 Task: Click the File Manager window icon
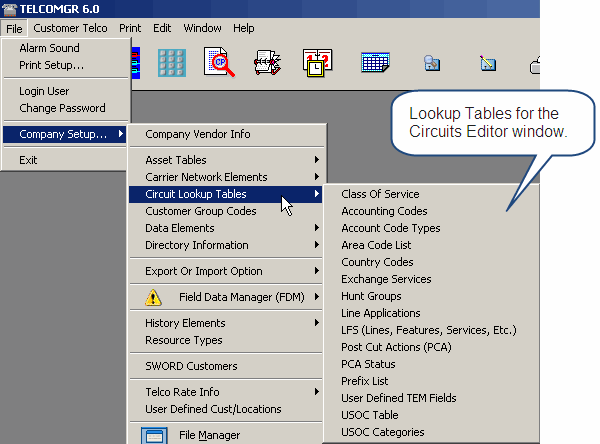pos(154,436)
